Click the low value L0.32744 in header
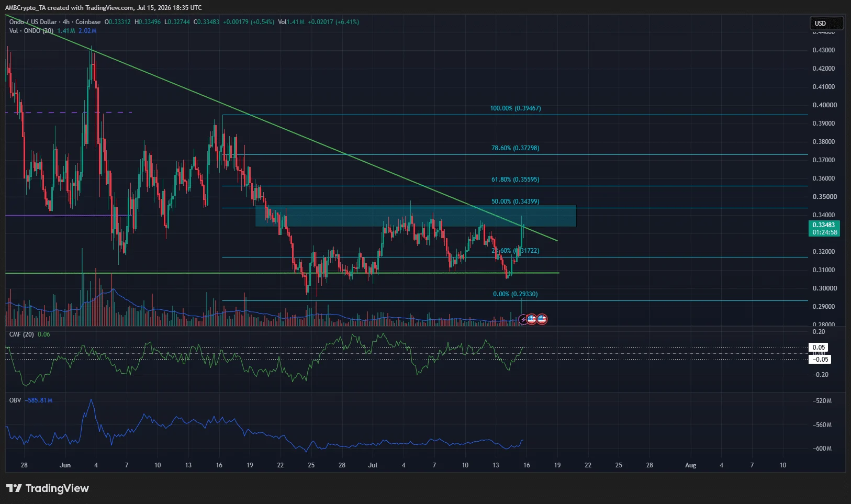The height and width of the screenshot is (504, 851). click(x=177, y=22)
